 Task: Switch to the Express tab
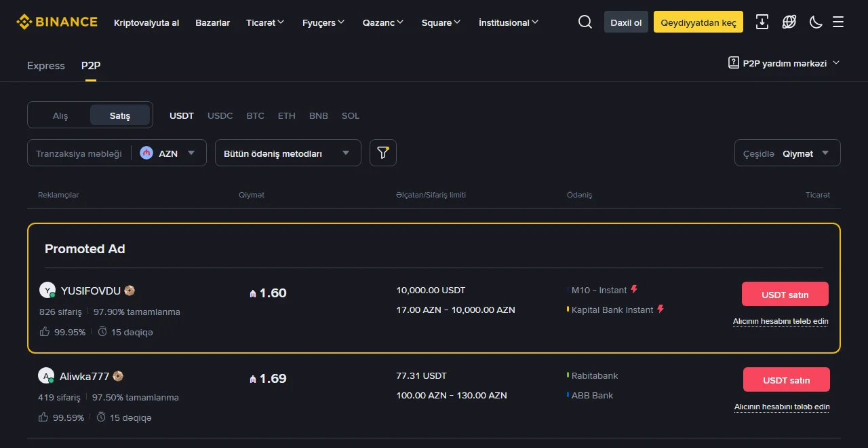pyautogui.click(x=46, y=66)
